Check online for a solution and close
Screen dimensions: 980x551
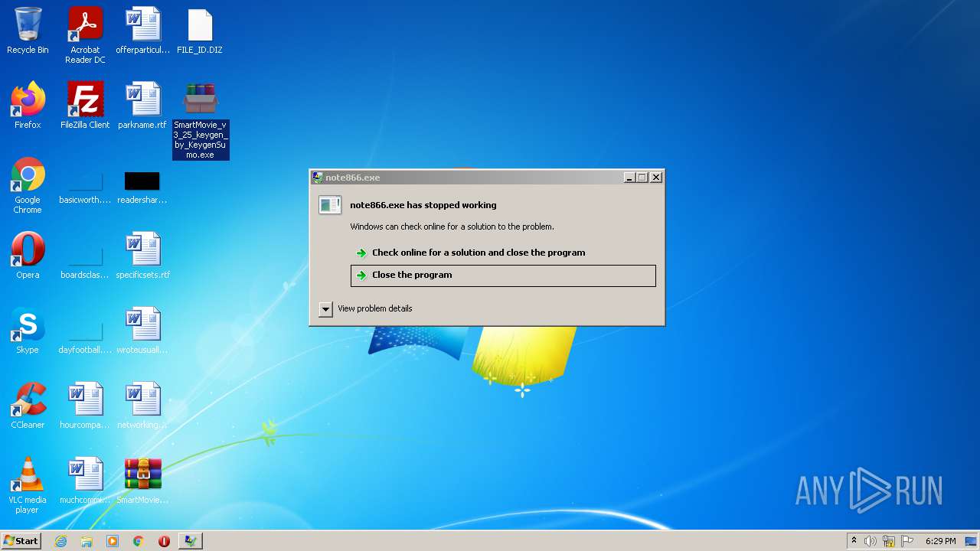pos(503,253)
